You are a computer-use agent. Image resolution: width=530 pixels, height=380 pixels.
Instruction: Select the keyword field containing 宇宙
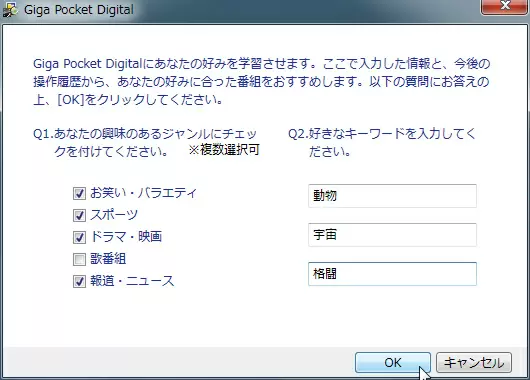392,235
